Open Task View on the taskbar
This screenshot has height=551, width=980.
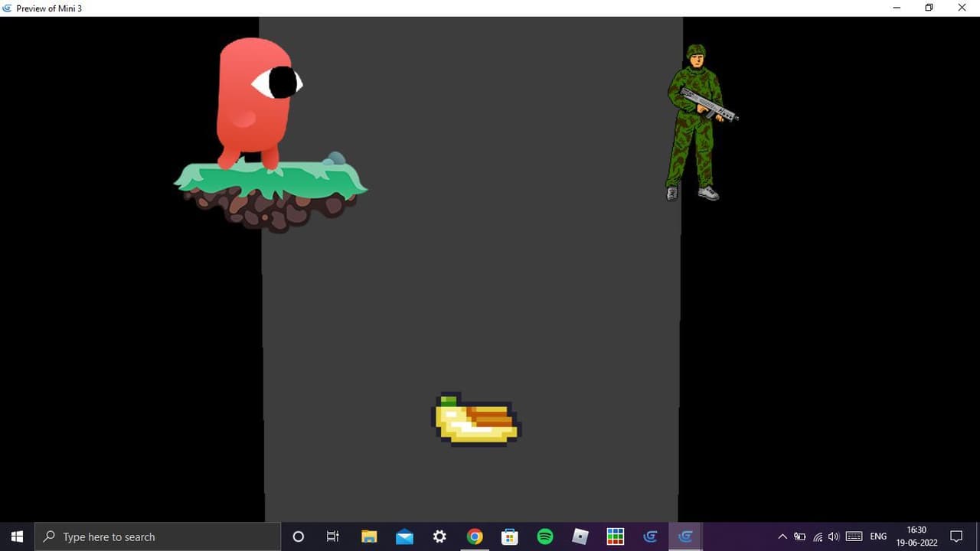click(333, 536)
